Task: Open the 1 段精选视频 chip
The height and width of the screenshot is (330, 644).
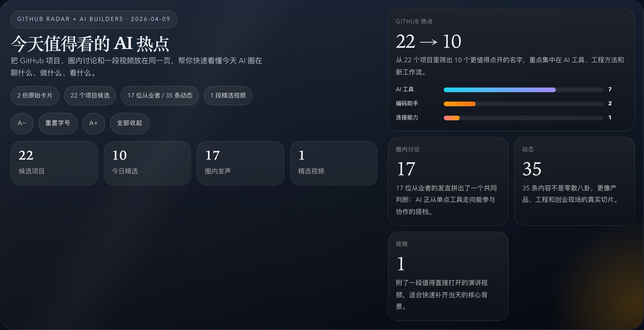Action: (x=228, y=96)
